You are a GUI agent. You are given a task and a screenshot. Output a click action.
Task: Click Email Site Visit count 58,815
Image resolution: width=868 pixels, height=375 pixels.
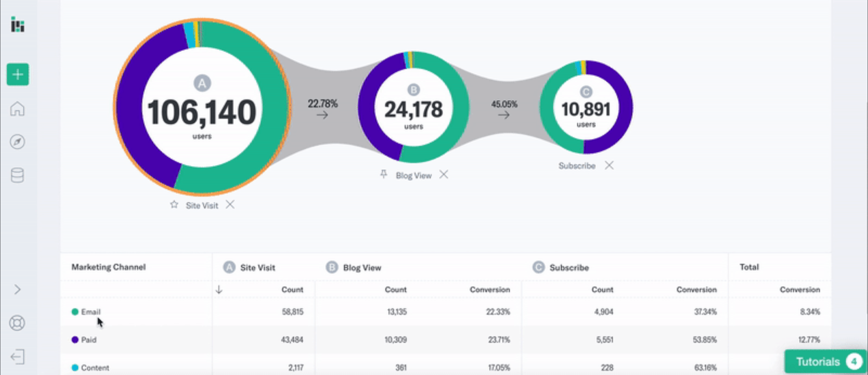coord(292,312)
